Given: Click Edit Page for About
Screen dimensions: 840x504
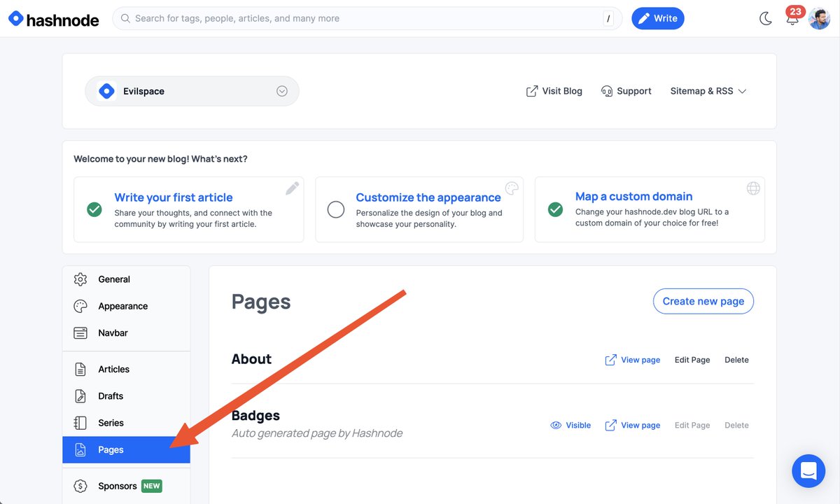Looking at the screenshot, I should (692, 360).
